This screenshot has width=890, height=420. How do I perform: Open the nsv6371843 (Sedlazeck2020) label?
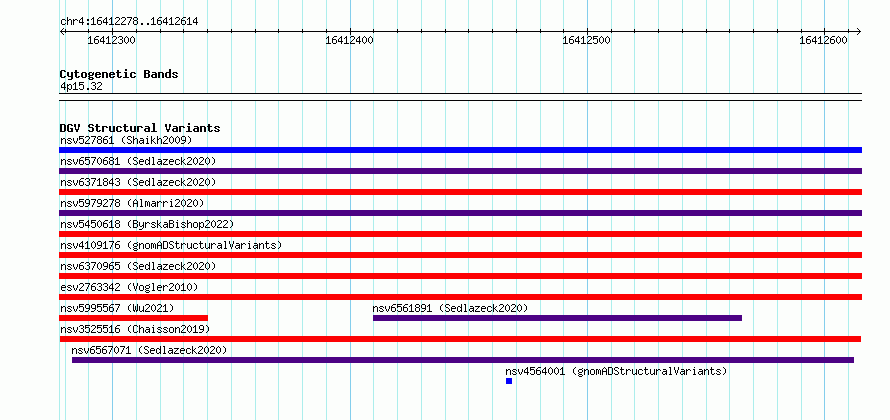pyautogui.click(x=138, y=182)
